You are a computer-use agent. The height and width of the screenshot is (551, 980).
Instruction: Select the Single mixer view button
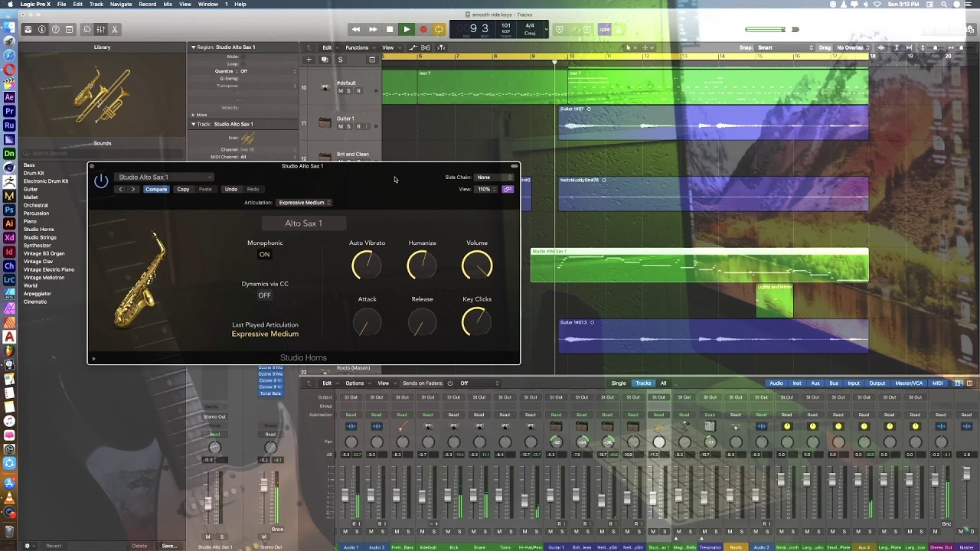pos(619,383)
